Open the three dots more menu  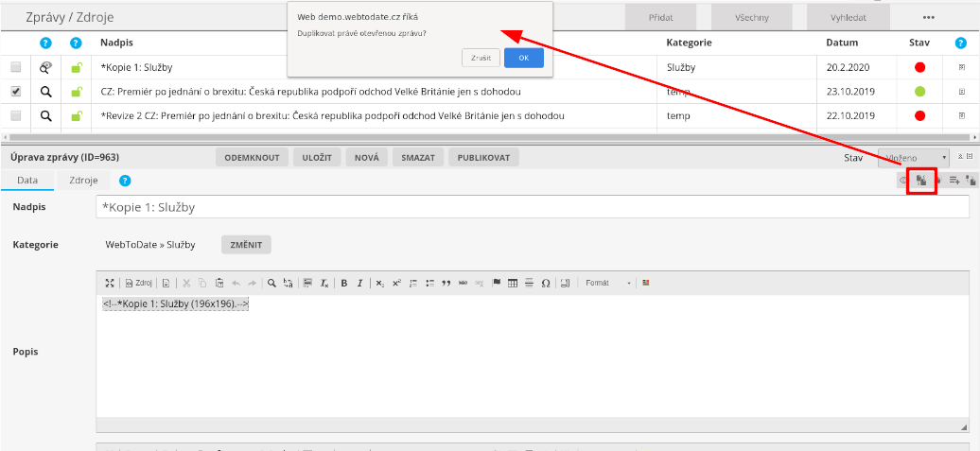coord(928,18)
